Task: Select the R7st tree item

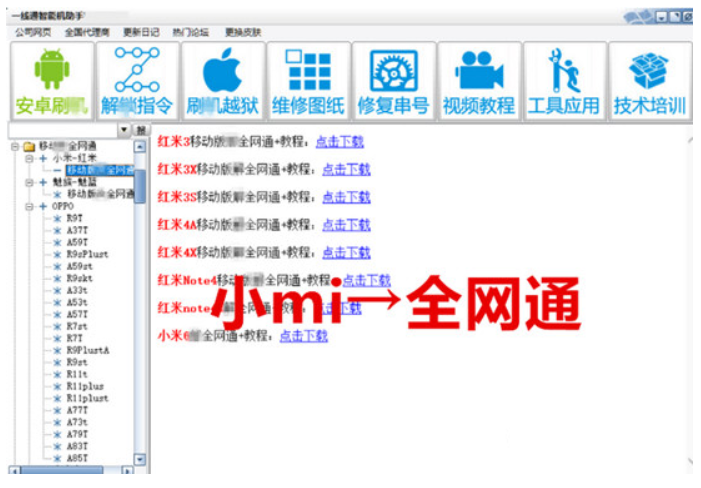Action: (x=77, y=327)
